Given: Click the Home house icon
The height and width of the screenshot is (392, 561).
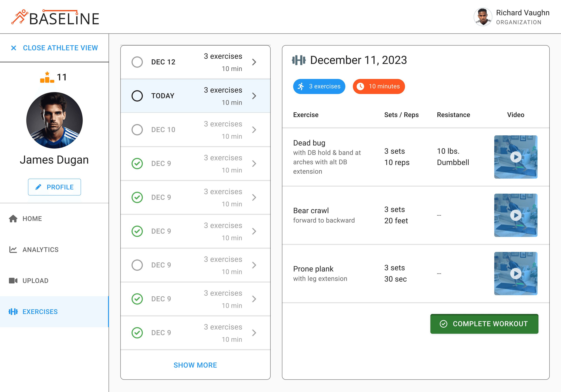Looking at the screenshot, I should [x=13, y=219].
